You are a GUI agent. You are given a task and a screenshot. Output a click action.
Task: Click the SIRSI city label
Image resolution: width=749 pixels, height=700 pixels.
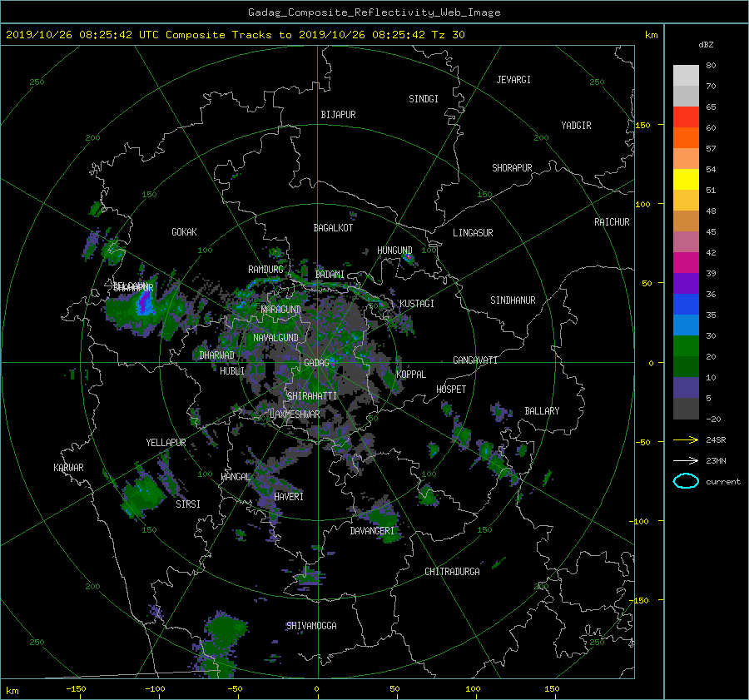[188, 504]
